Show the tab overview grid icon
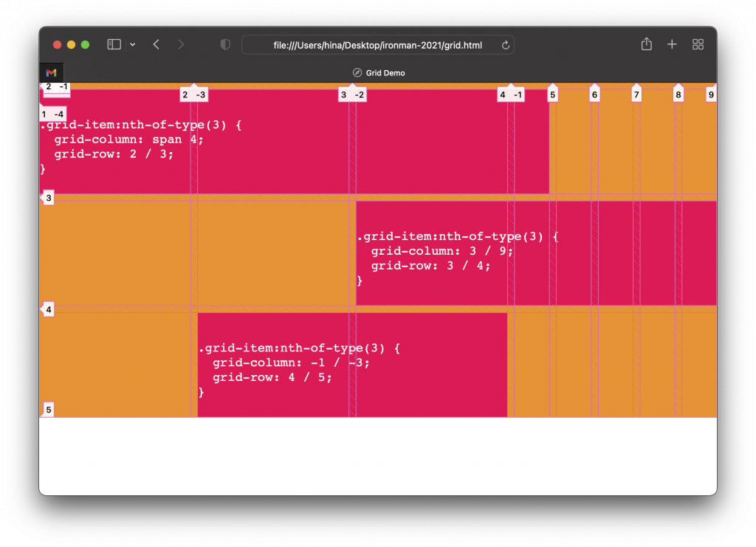The width and height of the screenshot is (756, 547). coord(698,44)
